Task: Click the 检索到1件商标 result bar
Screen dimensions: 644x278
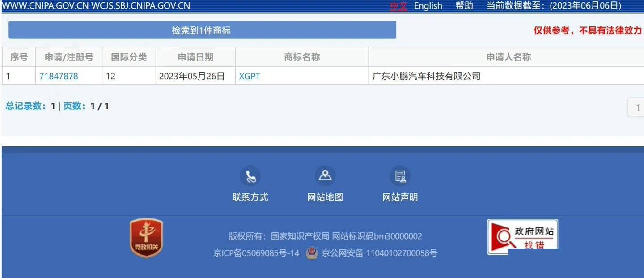Action: 202,30
